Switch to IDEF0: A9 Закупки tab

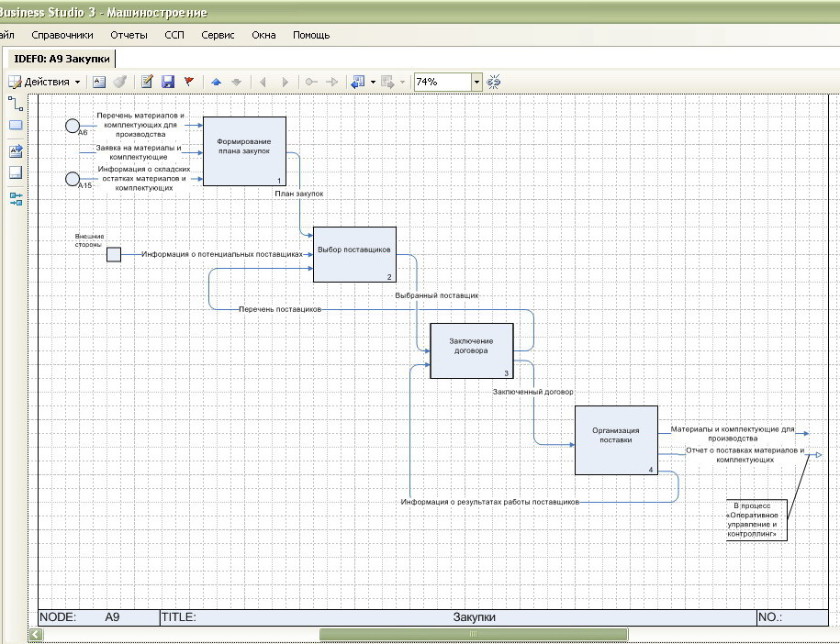(62, 59)
